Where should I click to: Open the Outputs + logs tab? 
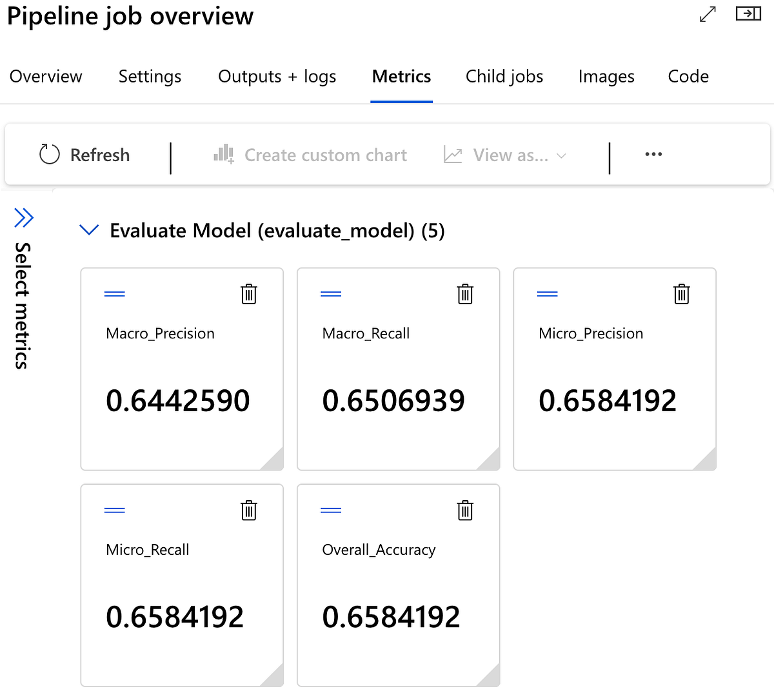pyautogui.click(x=277, y=76)
